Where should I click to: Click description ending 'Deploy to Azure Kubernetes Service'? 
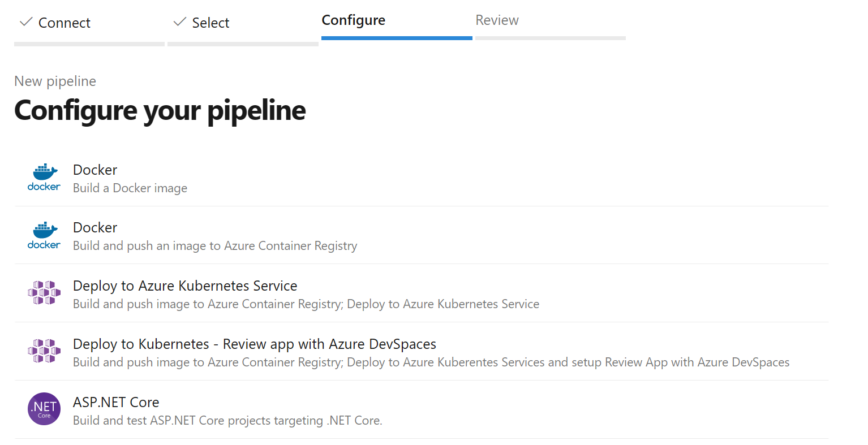click(x=306, y=304)
